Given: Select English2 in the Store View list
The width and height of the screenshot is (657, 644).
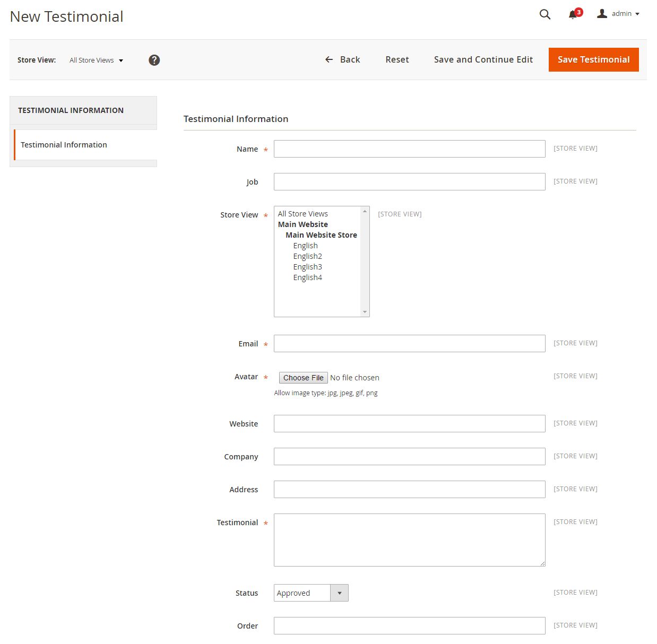Looking at the screenshot, I should [307, 256].
